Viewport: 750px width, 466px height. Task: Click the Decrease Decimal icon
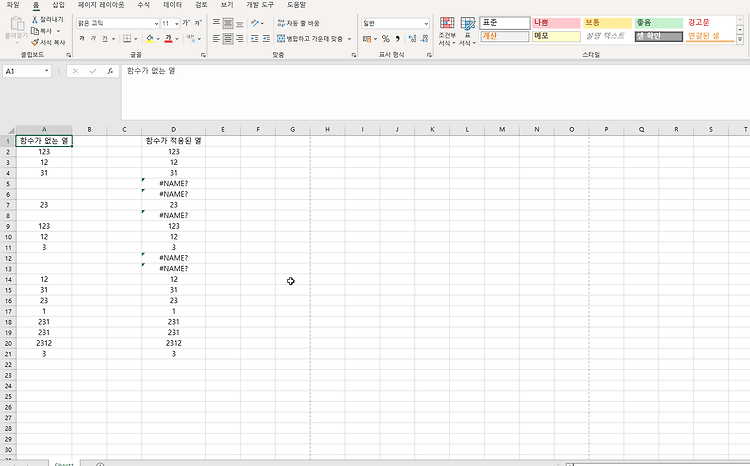[x=424, y=39]
